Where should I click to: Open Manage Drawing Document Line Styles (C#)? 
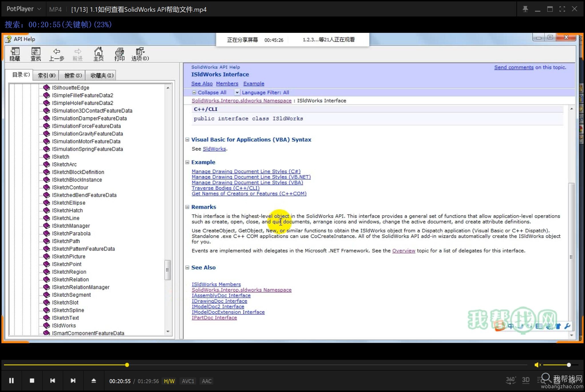click(x=246, y=171)
